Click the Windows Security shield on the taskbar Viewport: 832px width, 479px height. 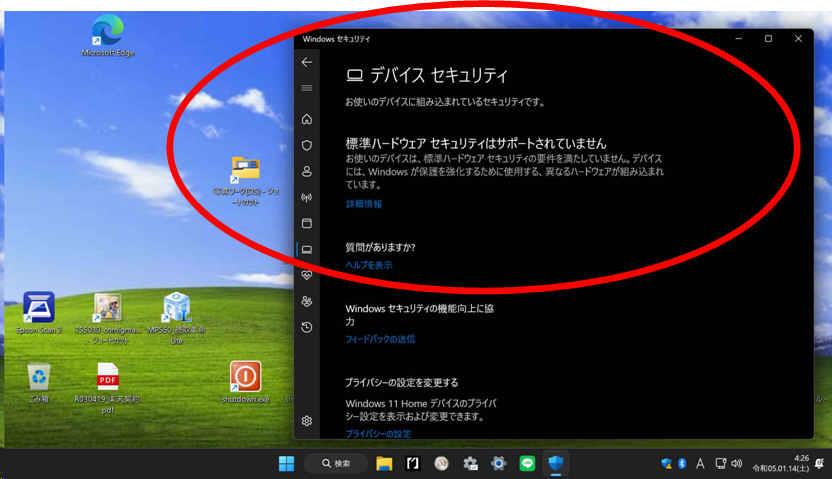tap(556, 464)
